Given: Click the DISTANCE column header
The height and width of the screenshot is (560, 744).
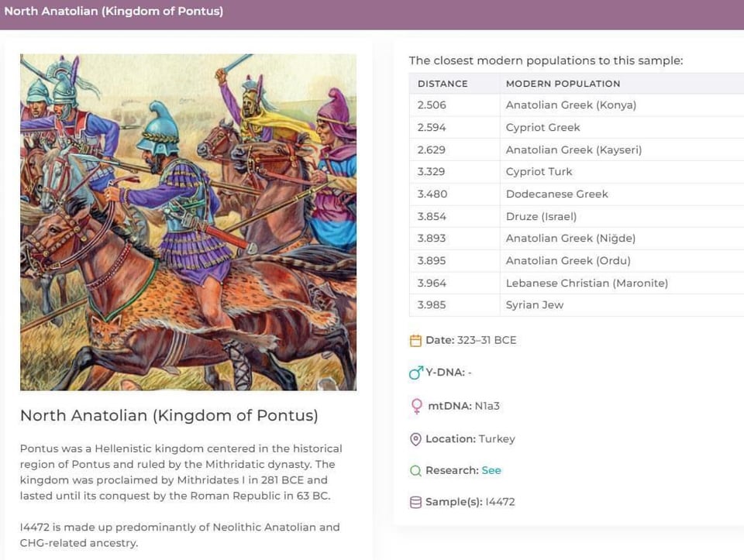Looking at the screenshot, I should 443,84.
